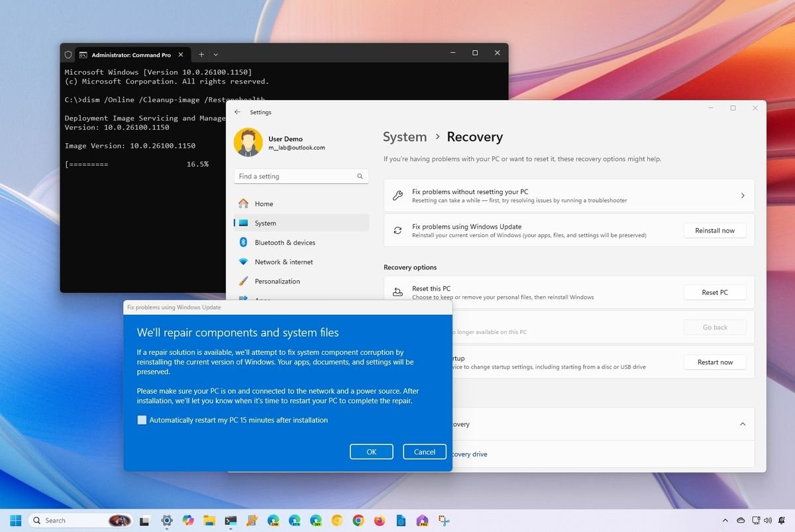
Task: Click the DISM progress bar in Terminal
Action: pos(136,164)
